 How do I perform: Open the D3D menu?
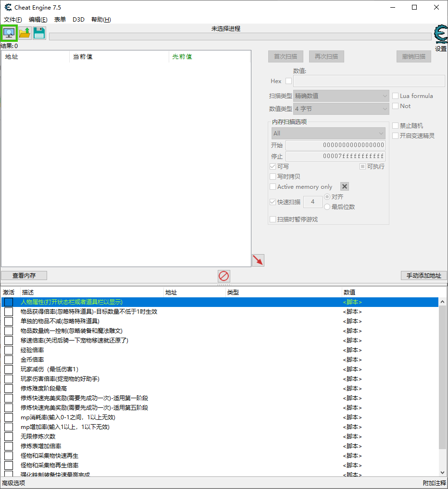78,19
